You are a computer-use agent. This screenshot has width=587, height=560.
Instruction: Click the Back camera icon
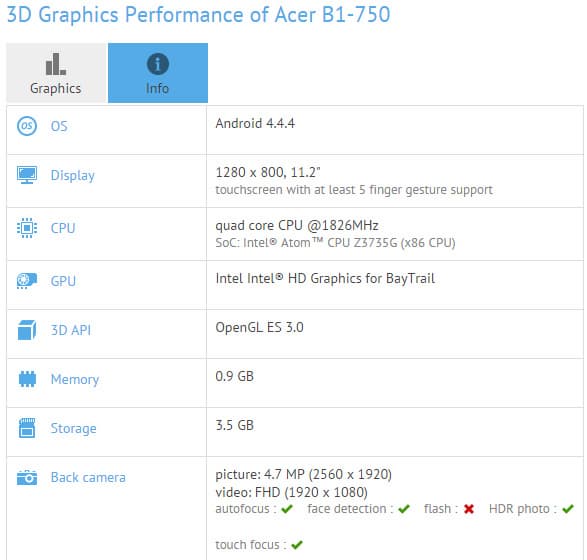click(x=27, y=477)
